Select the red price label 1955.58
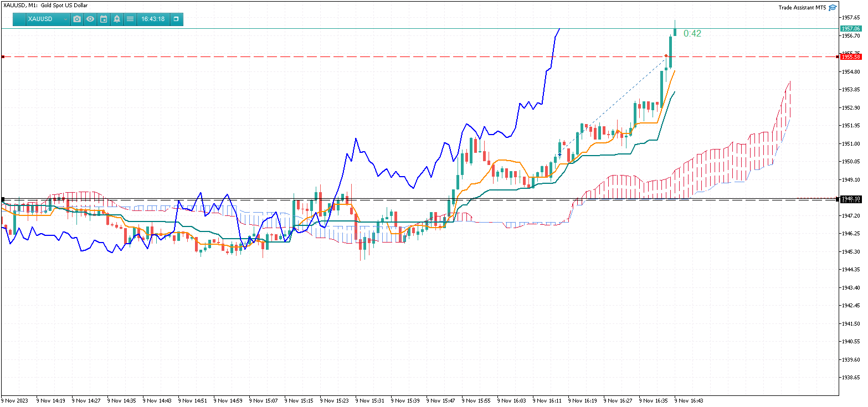Screen dimensions: 868x407 tap(850, 56)
